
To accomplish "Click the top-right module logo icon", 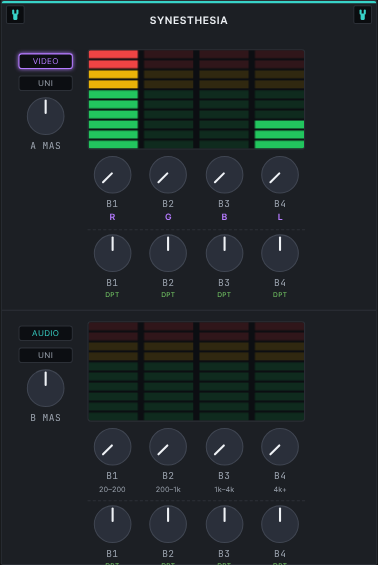I will (x=363, y=15).
